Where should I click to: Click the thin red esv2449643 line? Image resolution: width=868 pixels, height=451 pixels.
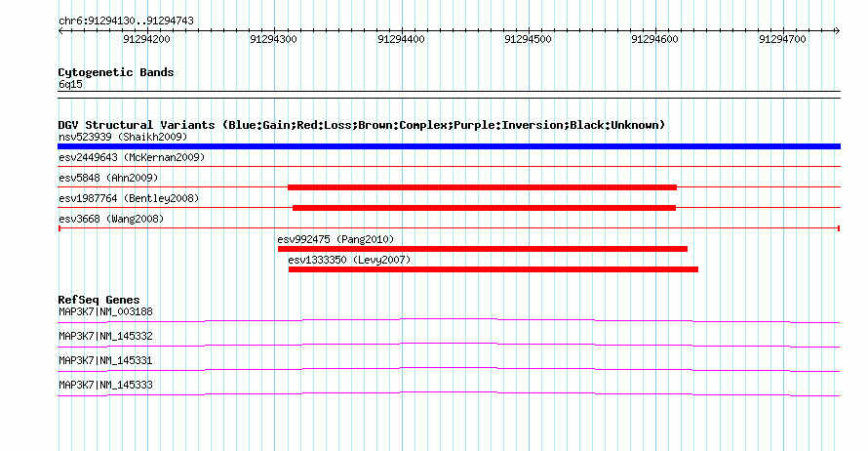tap(449, 166)
